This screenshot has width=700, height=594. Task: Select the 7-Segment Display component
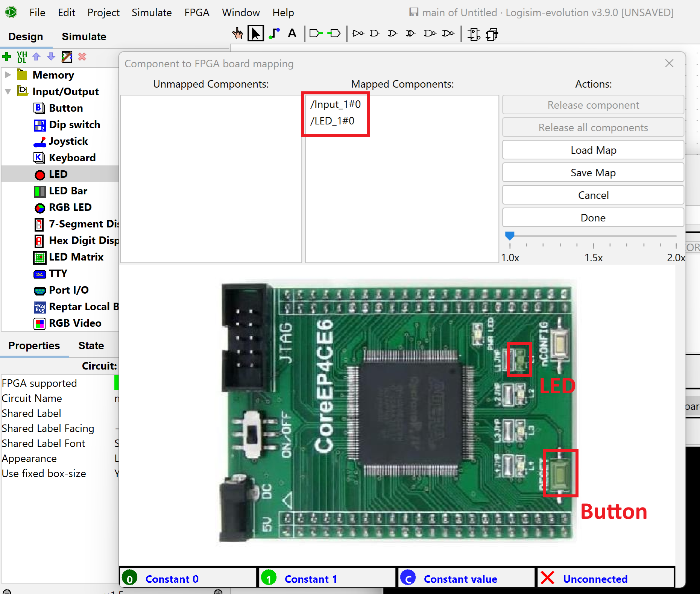coord(76,224)
